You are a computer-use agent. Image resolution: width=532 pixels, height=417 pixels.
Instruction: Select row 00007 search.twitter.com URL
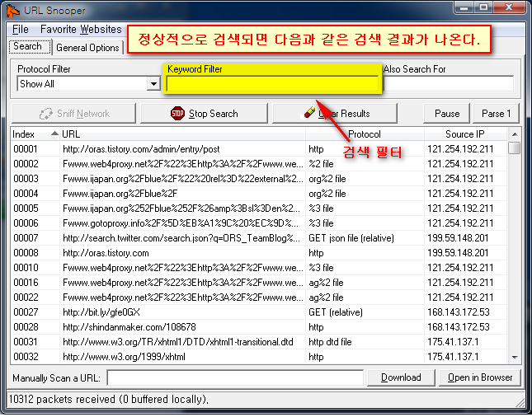tap(260, 238)
